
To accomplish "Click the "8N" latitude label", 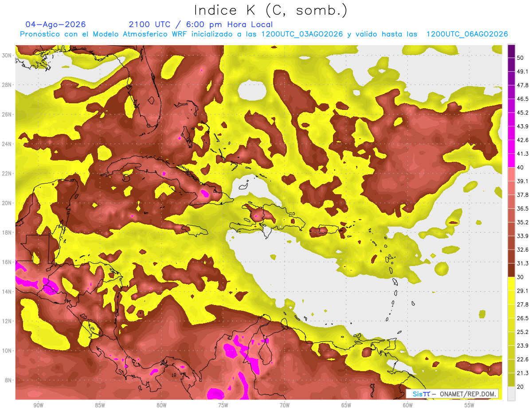I will 8,380.
